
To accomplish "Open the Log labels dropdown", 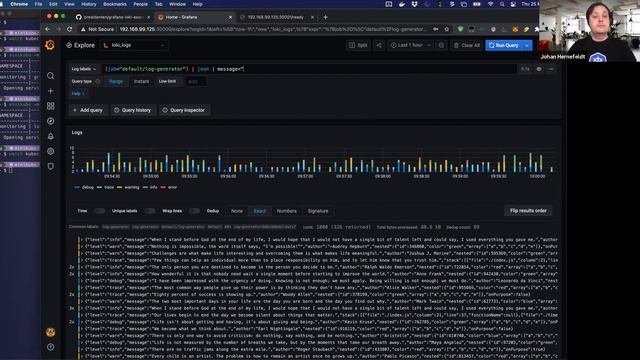I will pyautogui.click(x=84, y=69).
